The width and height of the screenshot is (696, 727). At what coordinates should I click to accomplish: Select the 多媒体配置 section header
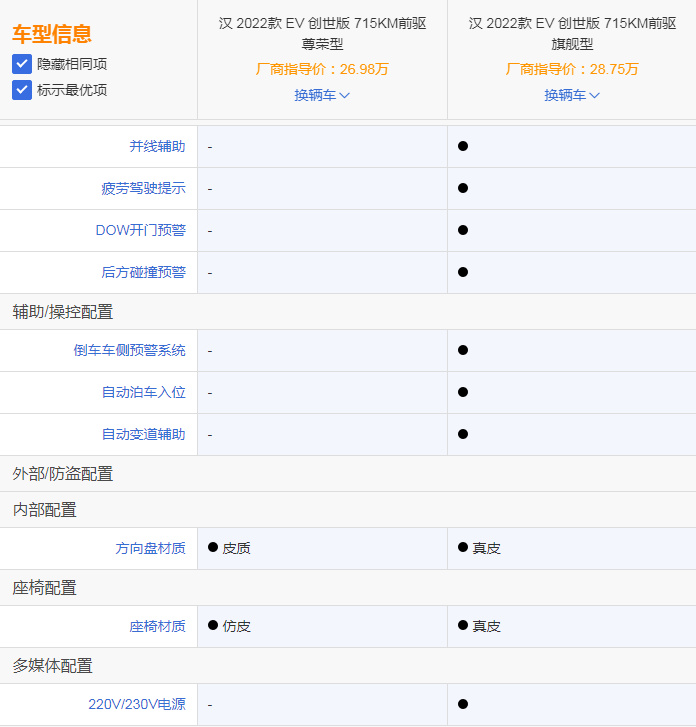tap(52, 665)
